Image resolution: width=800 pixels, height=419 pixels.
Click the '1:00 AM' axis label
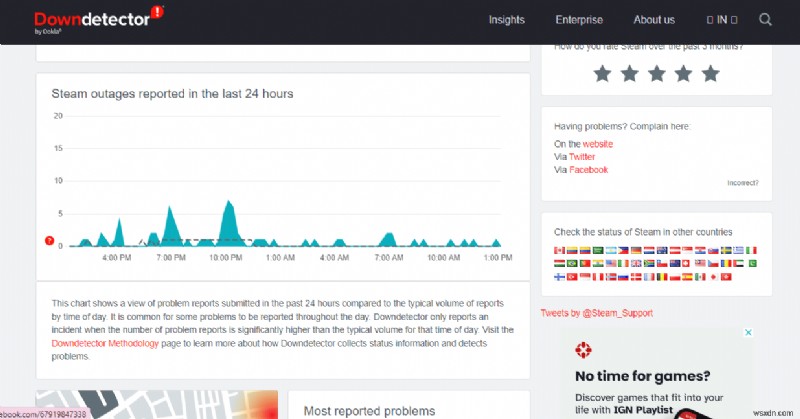pos(280,258)
